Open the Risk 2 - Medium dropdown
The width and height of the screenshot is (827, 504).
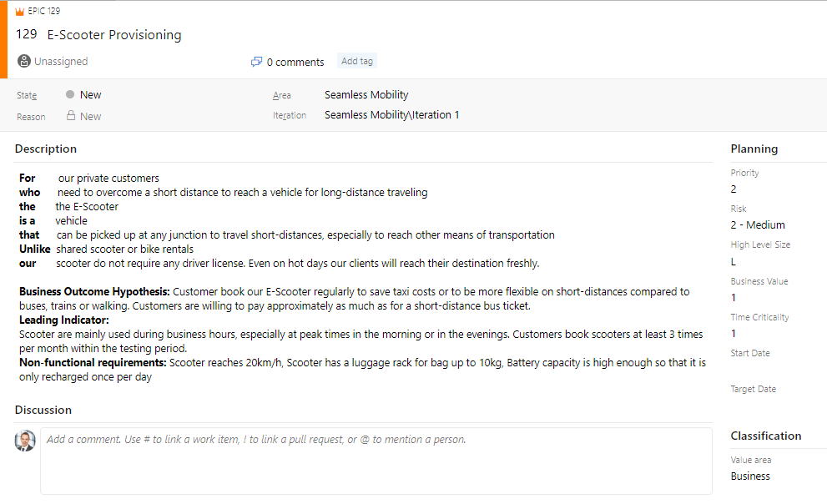775,225
